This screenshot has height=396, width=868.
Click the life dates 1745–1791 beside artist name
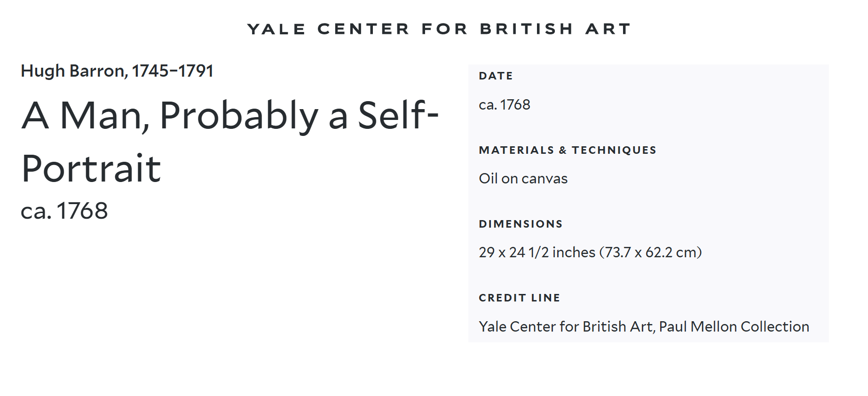tap(173, 71)
